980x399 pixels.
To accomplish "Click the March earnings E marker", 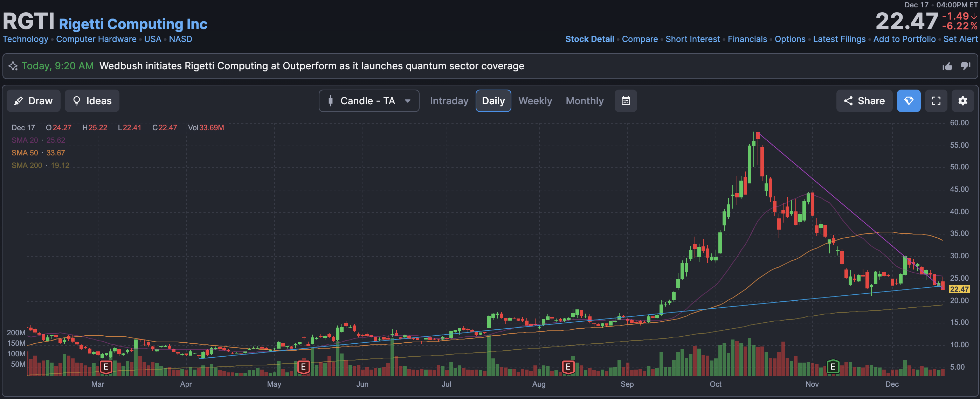I will tap(106, 367).
